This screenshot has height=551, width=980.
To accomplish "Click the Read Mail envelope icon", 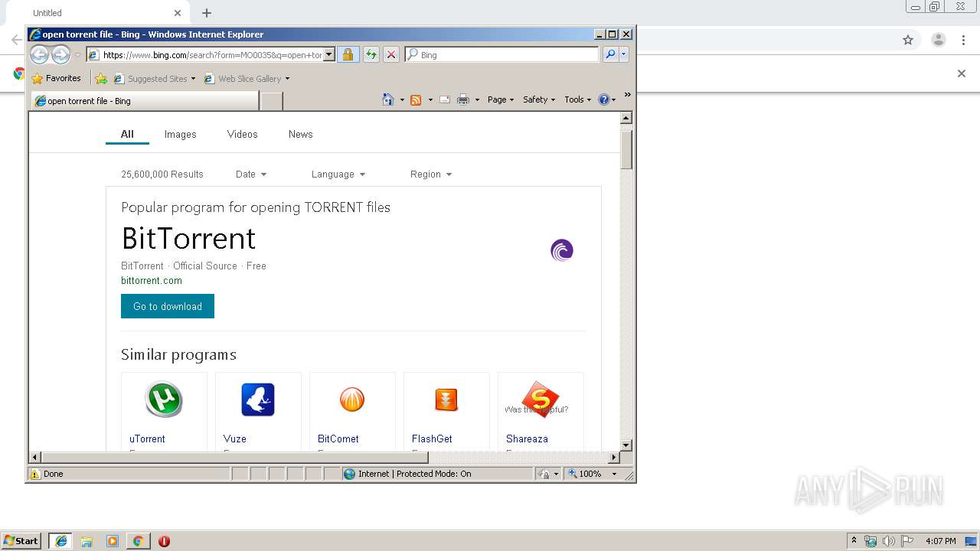I will coord(444,99).
